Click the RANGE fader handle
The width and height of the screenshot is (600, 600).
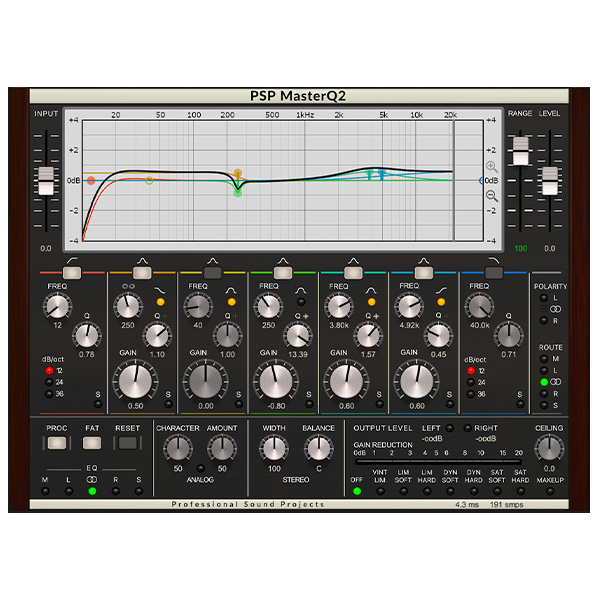click(x=520, y=151)
